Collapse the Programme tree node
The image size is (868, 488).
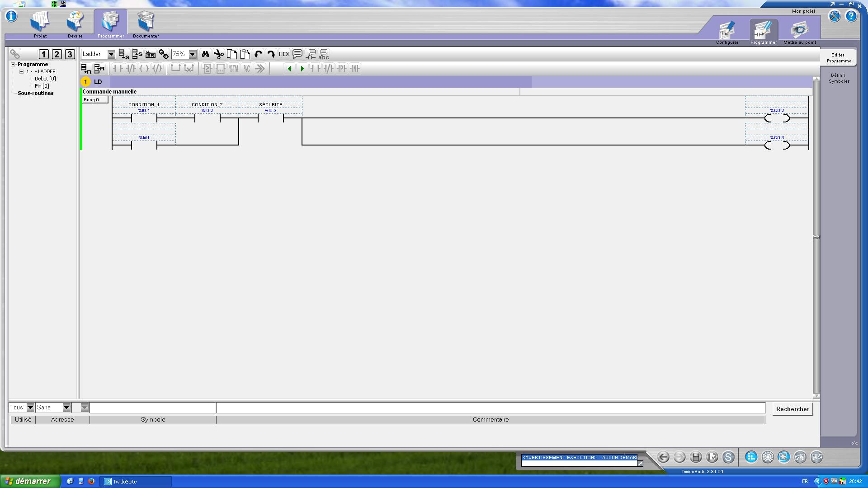tap(13, 65)
